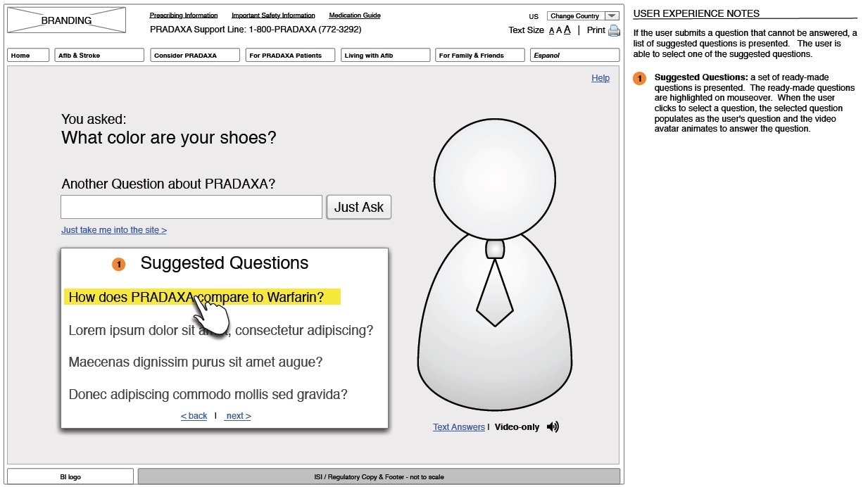The width and height of the screenshot is (868, 487).
Task: Switch to the Espanol tab
Action: [x=574, y=55]
